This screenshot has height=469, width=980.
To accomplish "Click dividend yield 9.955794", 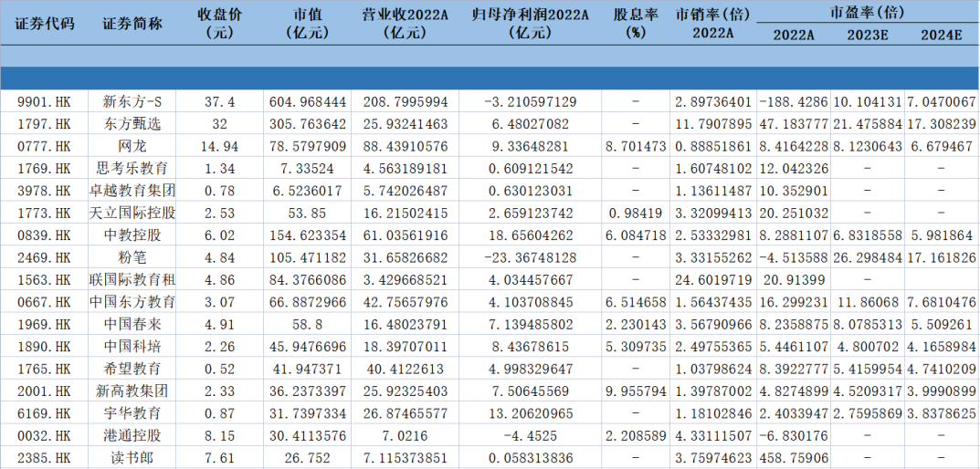I will [635, 391].
